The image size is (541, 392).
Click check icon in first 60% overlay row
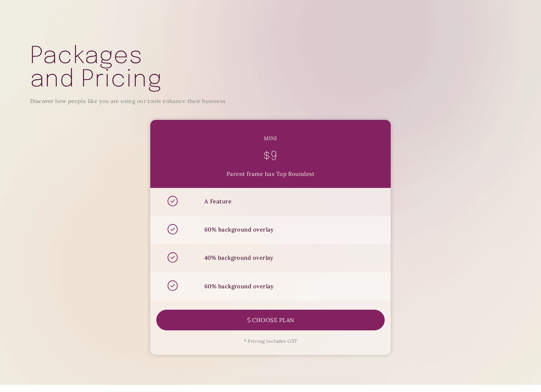click(172, 229)
